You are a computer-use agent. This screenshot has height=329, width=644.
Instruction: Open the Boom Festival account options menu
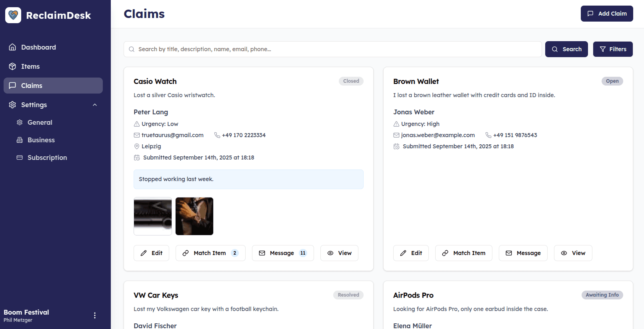point(95,315)
